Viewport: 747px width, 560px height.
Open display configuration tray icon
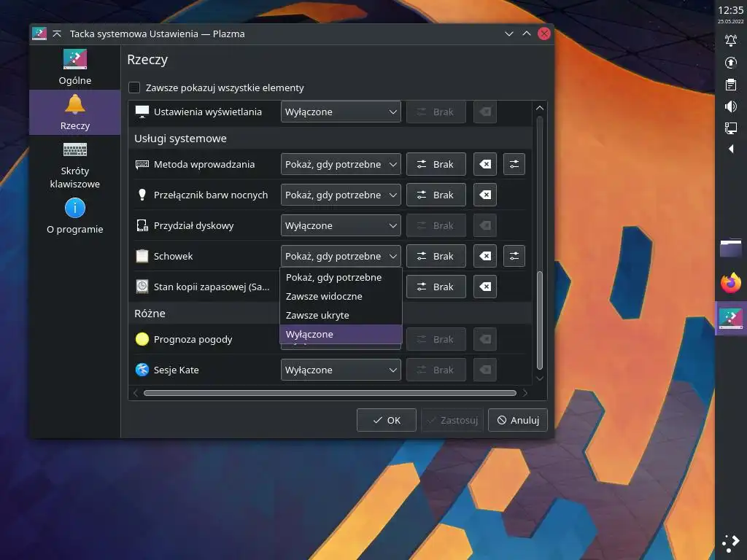pos(731,128)
